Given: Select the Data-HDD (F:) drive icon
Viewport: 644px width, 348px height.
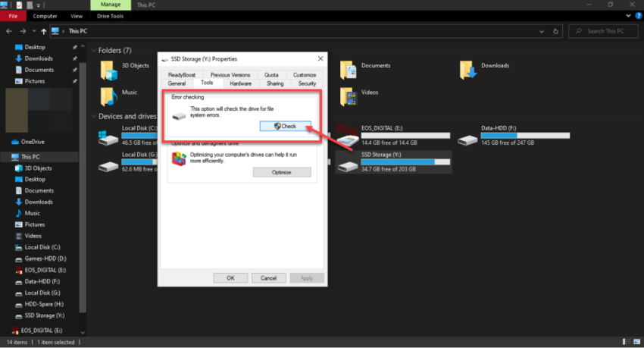Looking at the screenshot, I should [467, 140].
